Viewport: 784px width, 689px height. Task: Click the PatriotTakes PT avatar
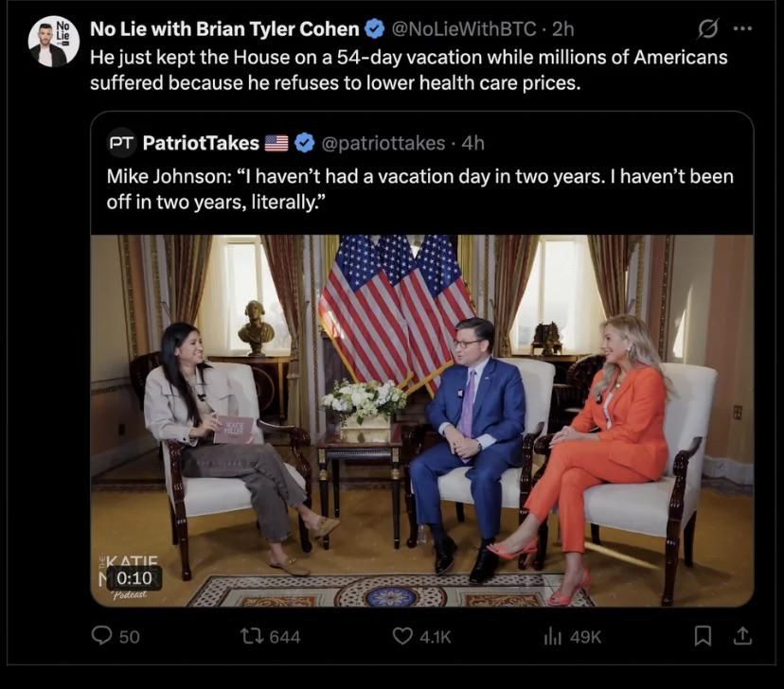click(121, 143)
